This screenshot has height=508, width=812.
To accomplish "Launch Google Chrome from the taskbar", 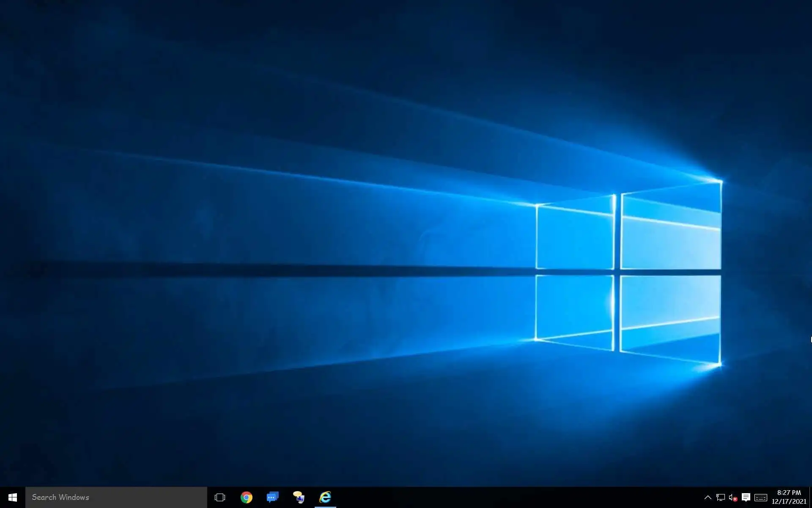I will coord(247,497).
